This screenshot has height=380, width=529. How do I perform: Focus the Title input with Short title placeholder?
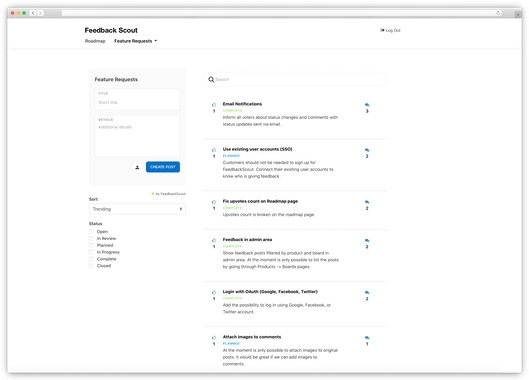[x=137, y=99]
